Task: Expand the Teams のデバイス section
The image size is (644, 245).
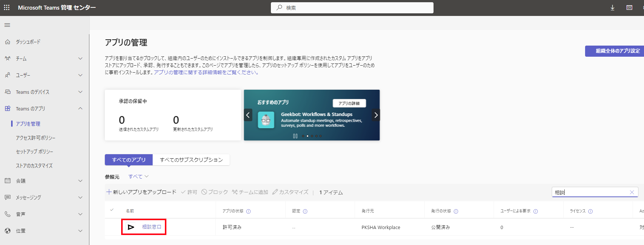Action: click(80, 92)
